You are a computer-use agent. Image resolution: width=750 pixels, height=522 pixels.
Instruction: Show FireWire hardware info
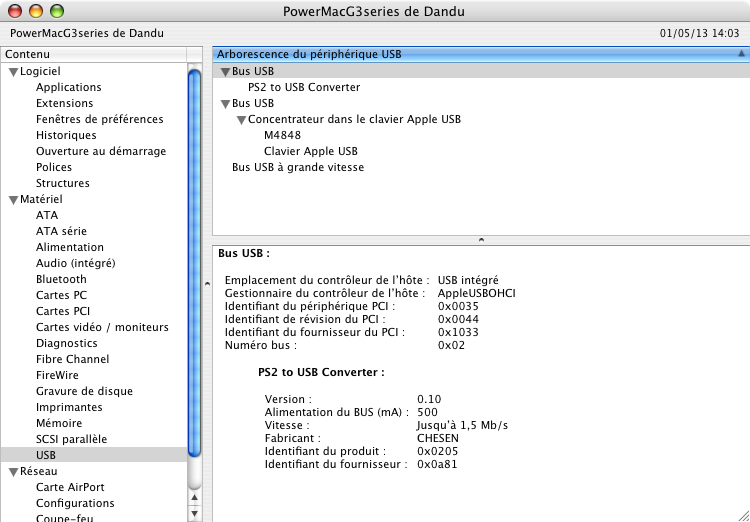point(57,375)
